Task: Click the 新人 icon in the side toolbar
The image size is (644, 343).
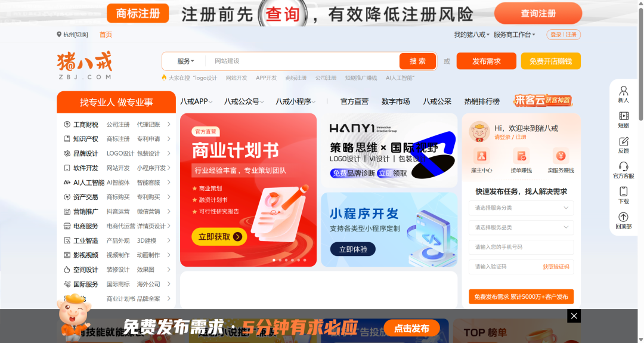Action: tap(624, 90)
